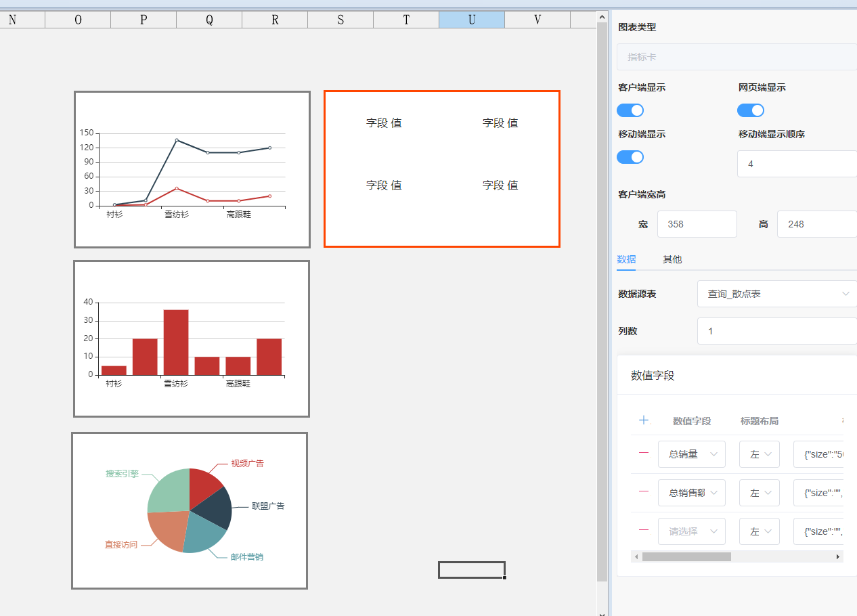Select the pie chart widget

(190, 510)
